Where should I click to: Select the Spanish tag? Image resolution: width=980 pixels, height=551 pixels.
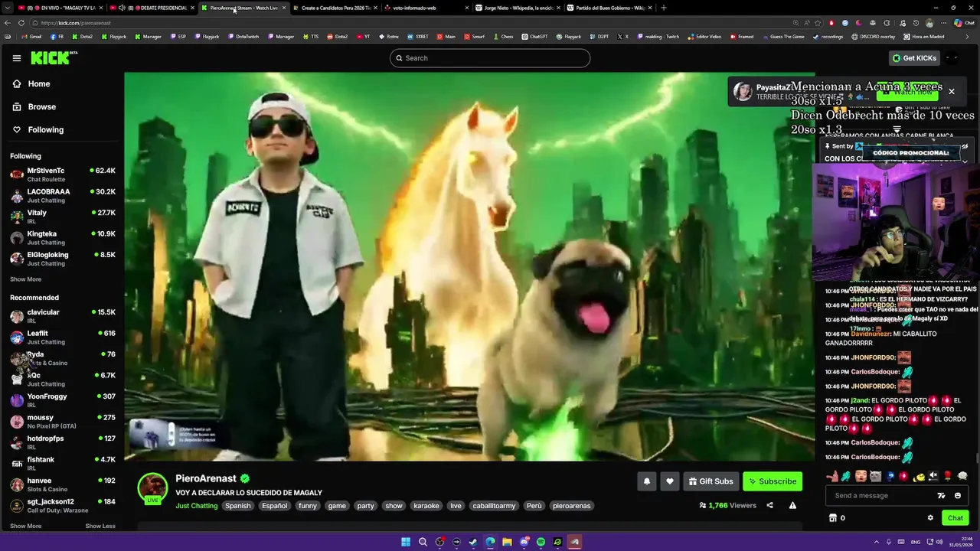237,506
